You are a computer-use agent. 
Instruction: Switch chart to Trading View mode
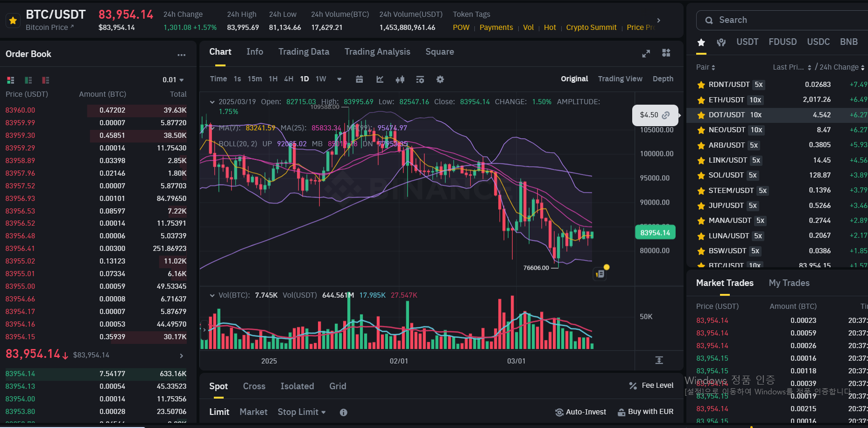point(620,79)
